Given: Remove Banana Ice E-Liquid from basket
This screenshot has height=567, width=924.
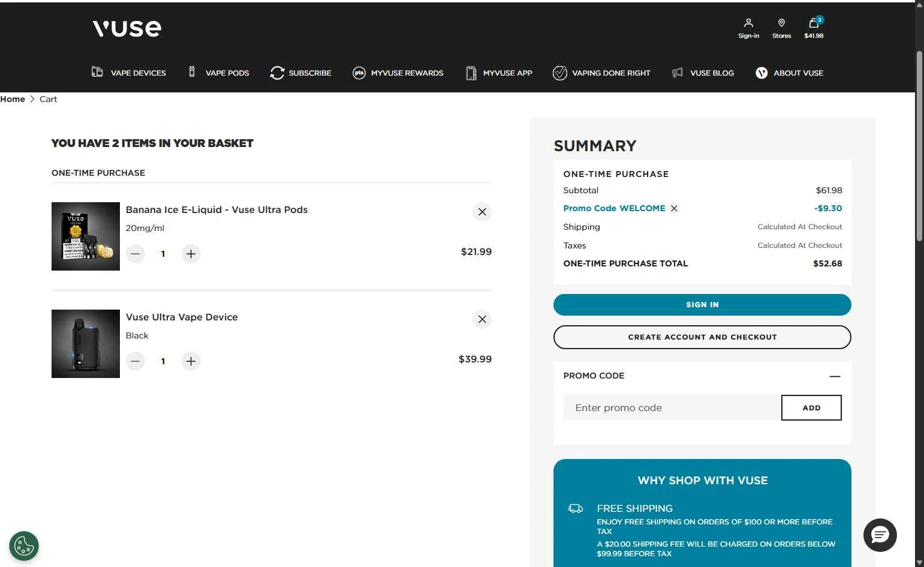Looking at the screenshot, I should point(482,212).
